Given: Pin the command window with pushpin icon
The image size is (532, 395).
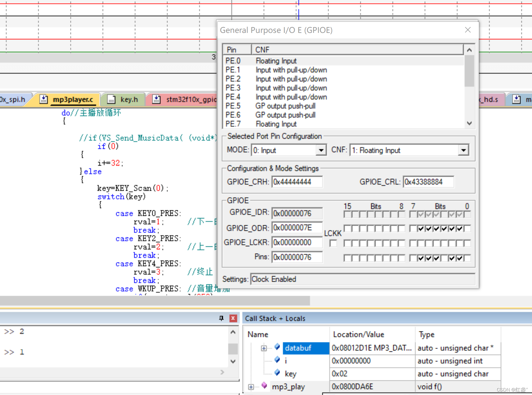Looking at the screenshot, I should pos(221,318).
